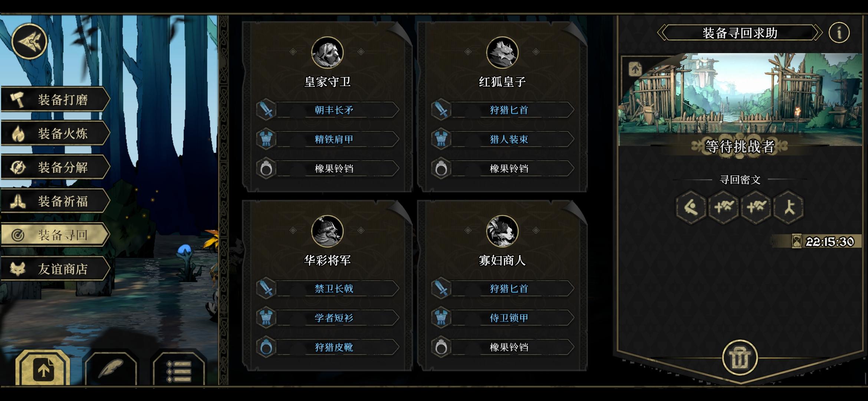Click upload arrow icon on stage image

tap(635, 69)
